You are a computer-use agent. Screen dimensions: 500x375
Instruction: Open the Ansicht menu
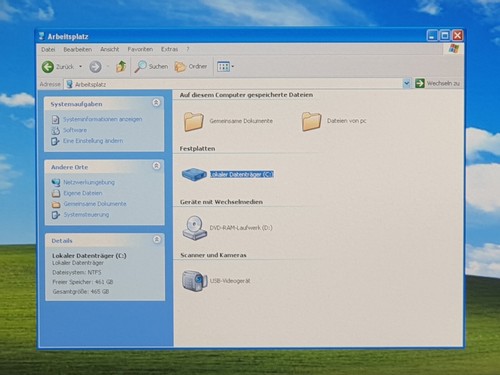click(110, 49)
